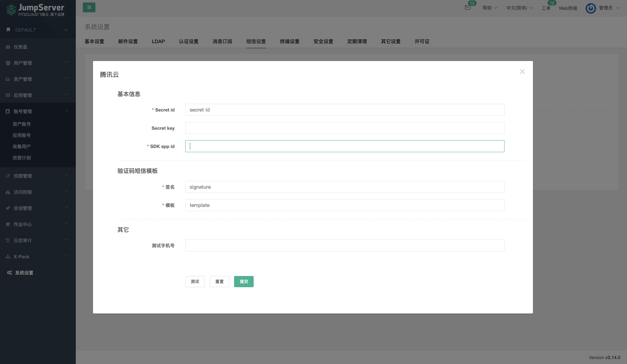627x364 pixels.
Task: Focus the 签名 signature input field
Action: [345, 187]
